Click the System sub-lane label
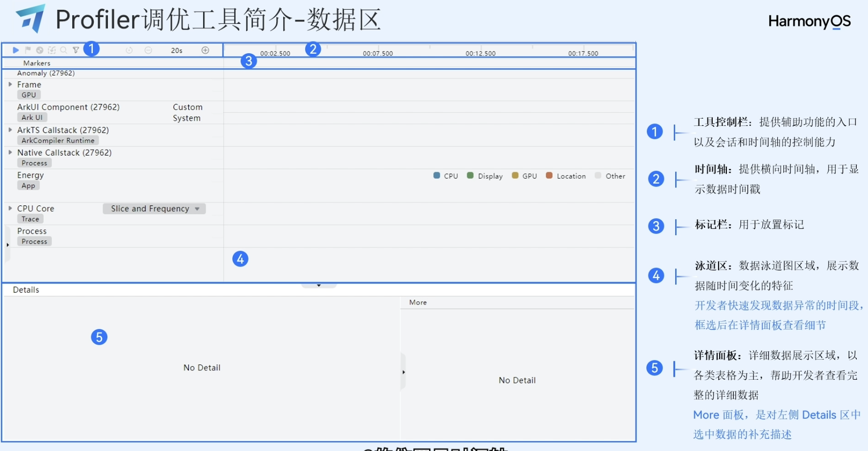This screenshot has width=868, height=451. point(186,118)
